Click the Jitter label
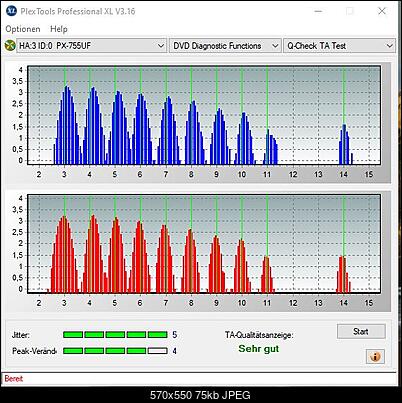Image resolution: width=402 pixels, height=403 pixels. 21,335
